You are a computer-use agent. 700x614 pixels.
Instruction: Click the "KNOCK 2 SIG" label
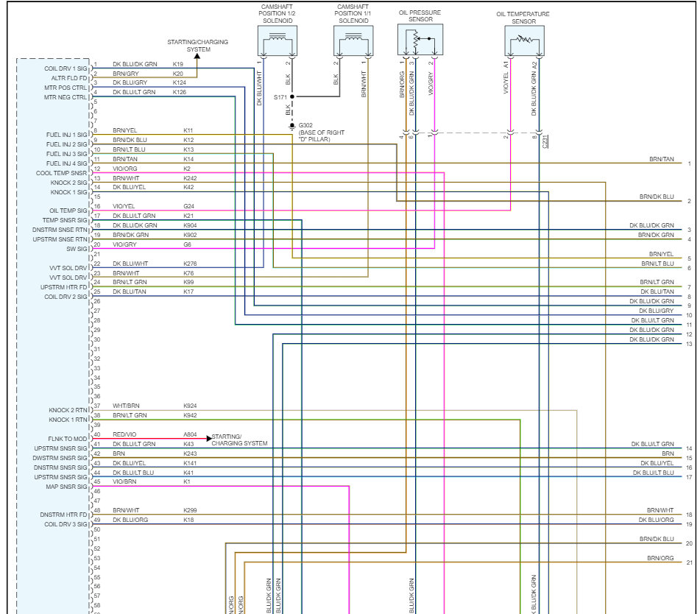click(68, 183)
